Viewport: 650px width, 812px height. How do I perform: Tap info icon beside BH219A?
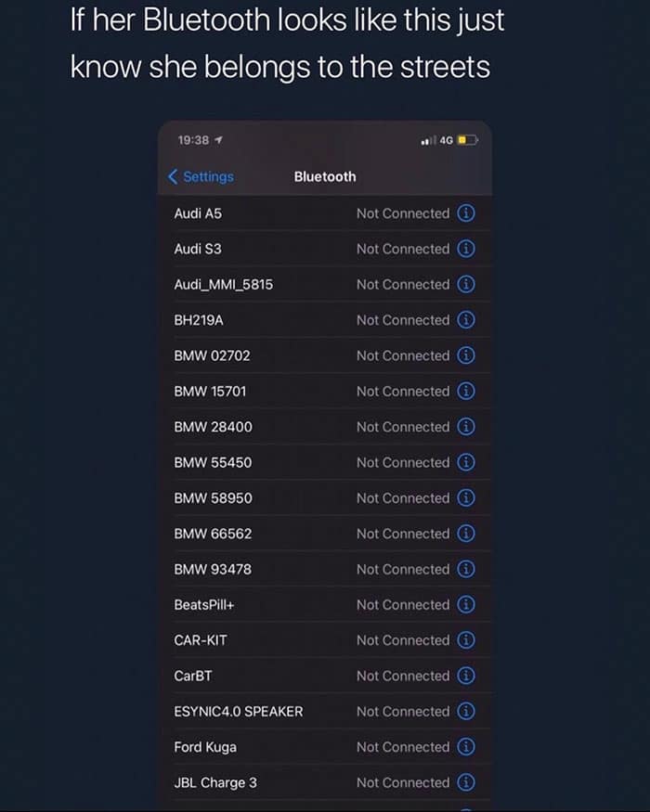pos(467,320)
